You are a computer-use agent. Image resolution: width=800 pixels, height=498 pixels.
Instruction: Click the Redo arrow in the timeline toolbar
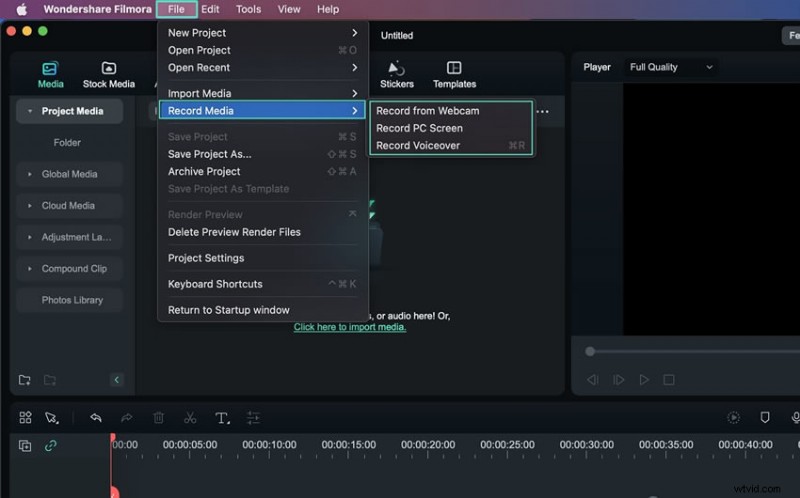pos(127,418)
